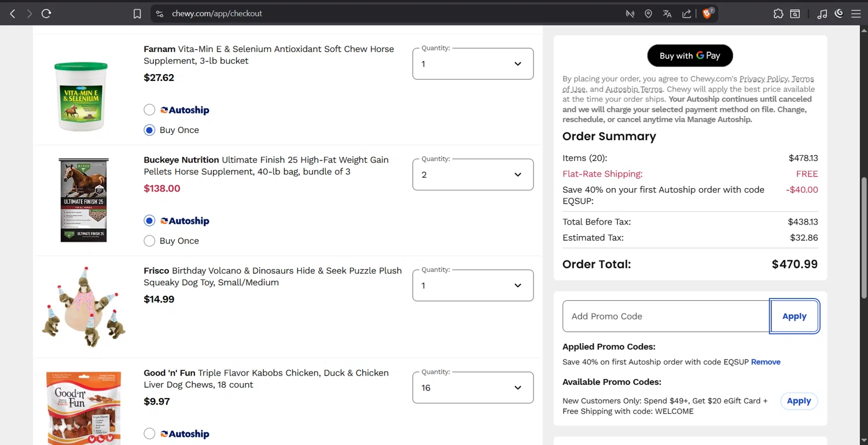This screenshot has width=868, height=445.
Task: Select Autoship for Buckeye Ultimate Finish 25
Action: point(149,220)
